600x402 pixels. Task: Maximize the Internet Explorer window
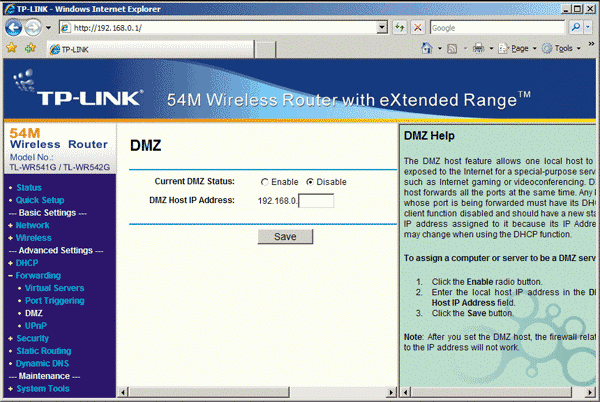click(x=578, y=9)
